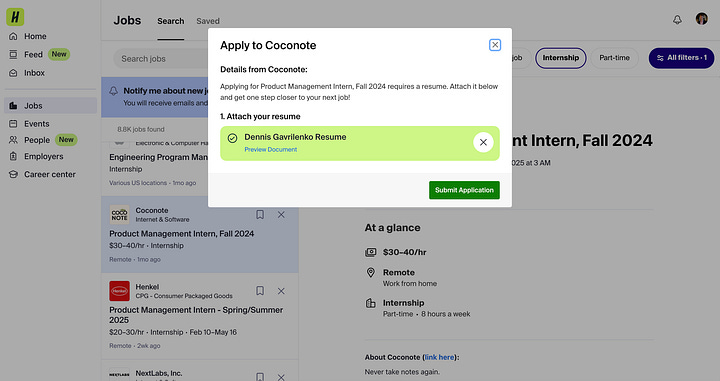Bookmark the Coconote job listing

click(x=260, y=214)
